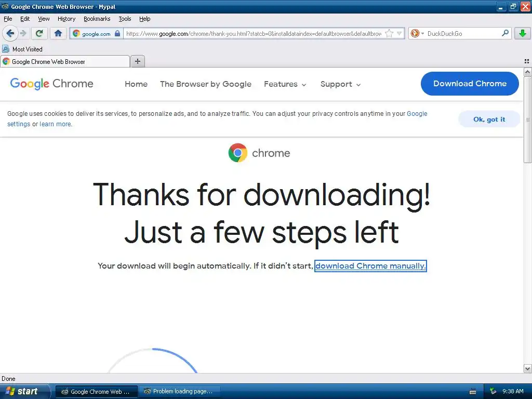The height and width of the screenshot is (399, 532).
Task: Open the Bookmarks menu
Action: [97, 19]
